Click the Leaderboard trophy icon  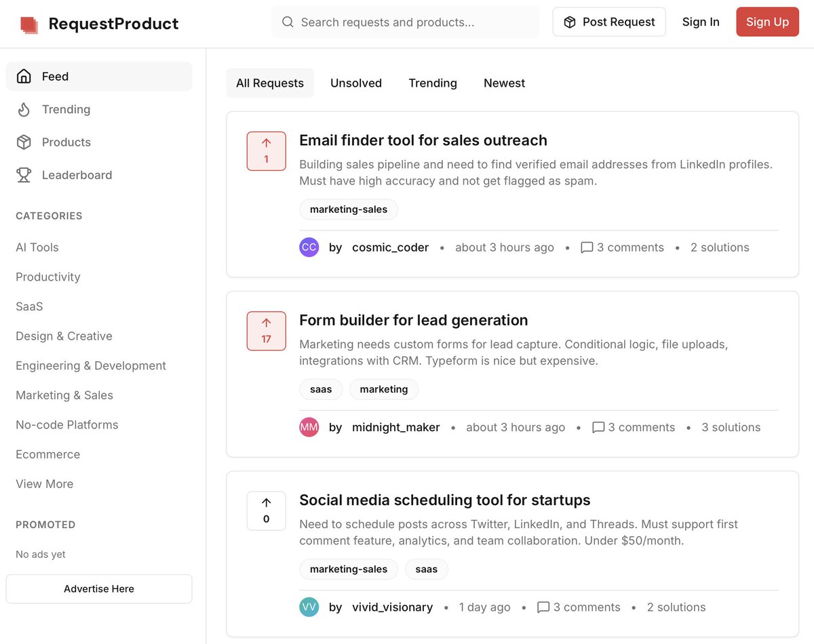[x=24, y=174]
